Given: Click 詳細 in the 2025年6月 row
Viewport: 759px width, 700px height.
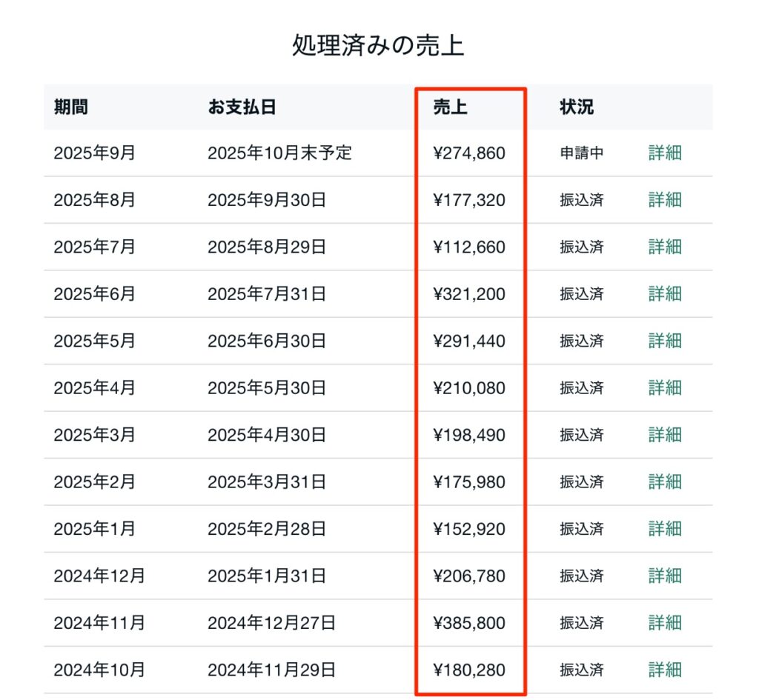Looking at the screenshot, I should pos(665,294).
